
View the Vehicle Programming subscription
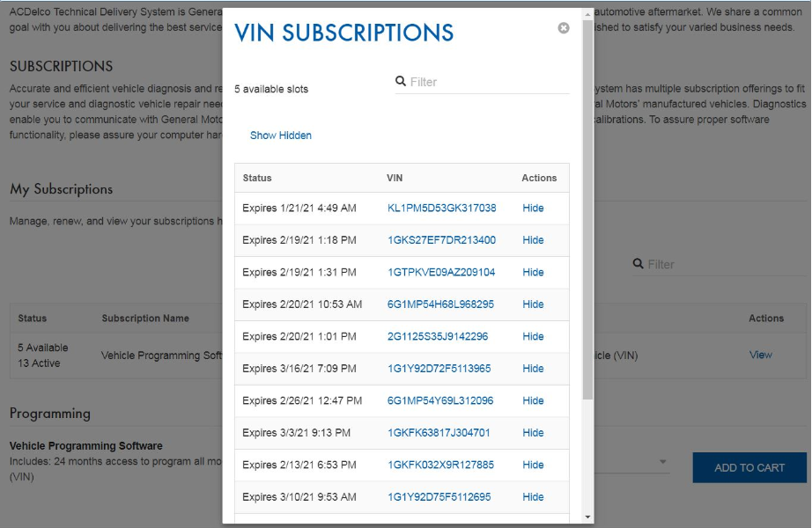[x=760, y=356]
